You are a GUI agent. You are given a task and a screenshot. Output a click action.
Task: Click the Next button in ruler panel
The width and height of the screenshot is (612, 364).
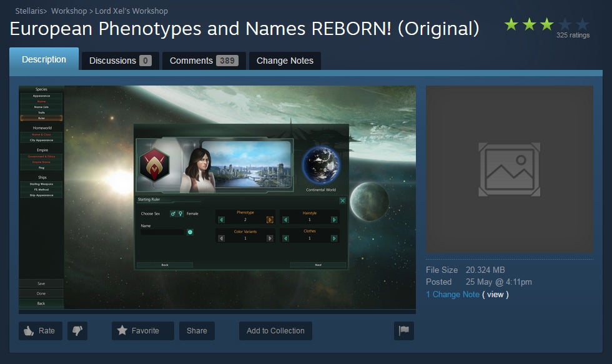pyautogui.click(x=318, y=265)
